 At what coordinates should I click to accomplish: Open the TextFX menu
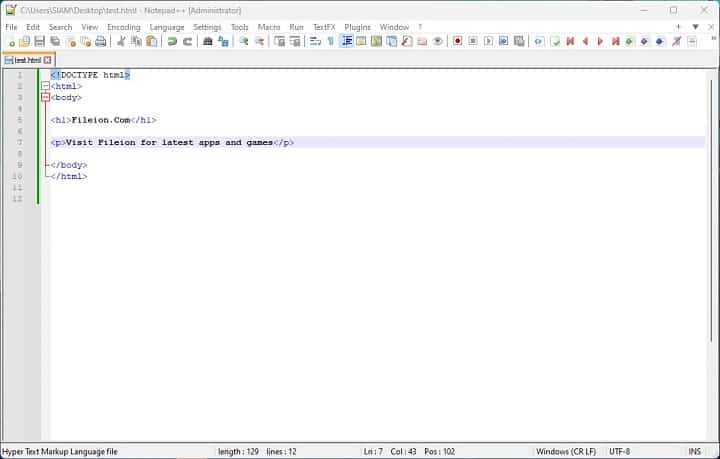point(324,27)
